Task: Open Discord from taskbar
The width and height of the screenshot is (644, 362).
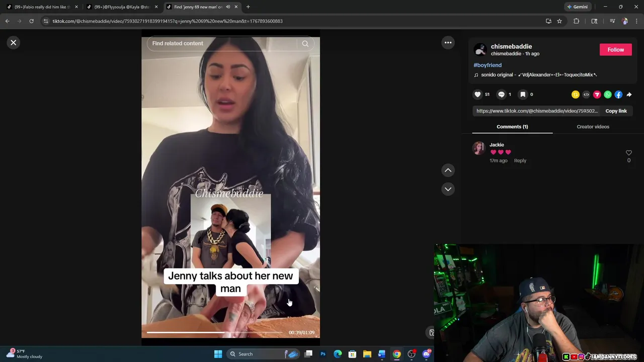Action: click(427, 354)
